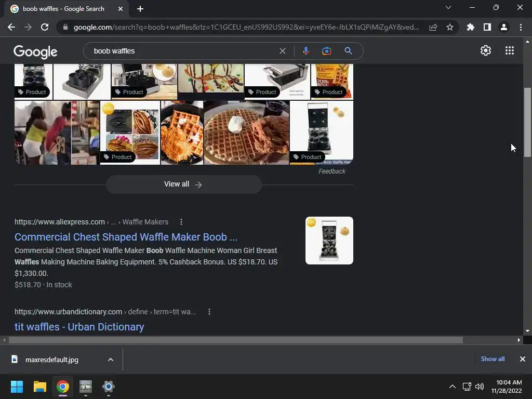Open network icon in system tray

467,387
